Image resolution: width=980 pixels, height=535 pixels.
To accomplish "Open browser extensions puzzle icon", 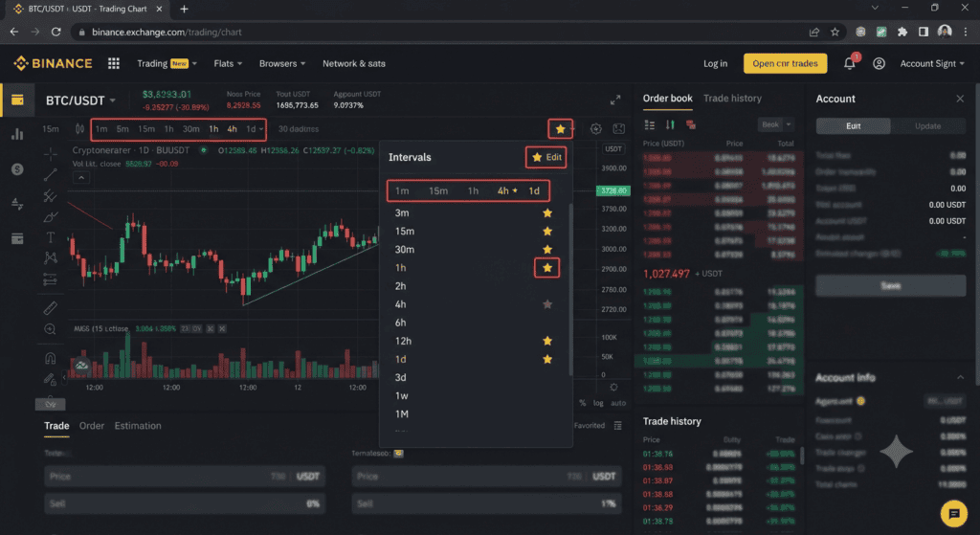I will (x=902, y=32).
